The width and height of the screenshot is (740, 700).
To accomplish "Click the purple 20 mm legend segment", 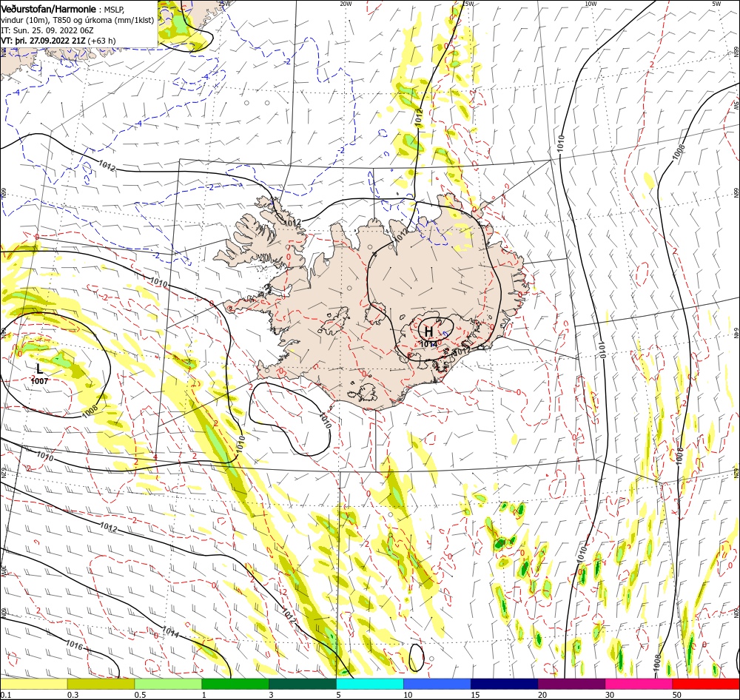I will coord(571,684).
